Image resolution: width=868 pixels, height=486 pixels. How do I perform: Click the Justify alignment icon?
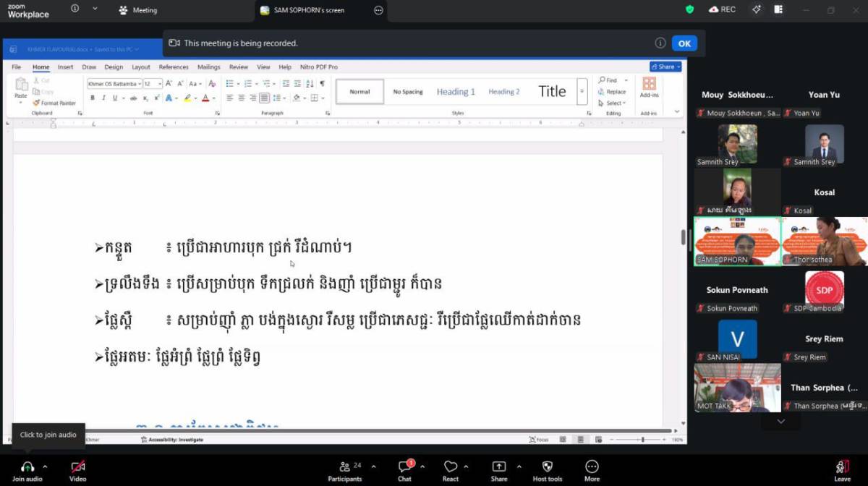tap(264, 98)
